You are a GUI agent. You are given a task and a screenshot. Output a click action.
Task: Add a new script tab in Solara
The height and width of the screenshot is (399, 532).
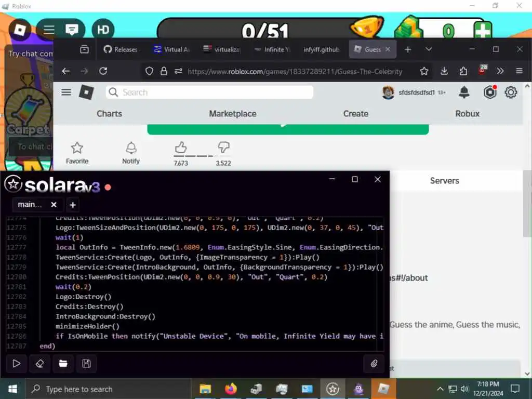click(x=73, y=205)
